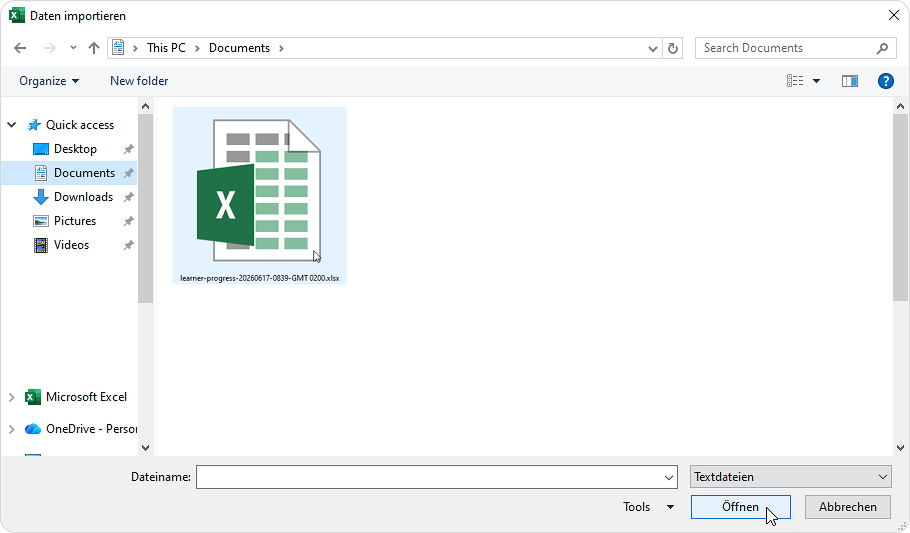Open the Organize menu
This screenshot has width=910, height=533.
[49, 81]
